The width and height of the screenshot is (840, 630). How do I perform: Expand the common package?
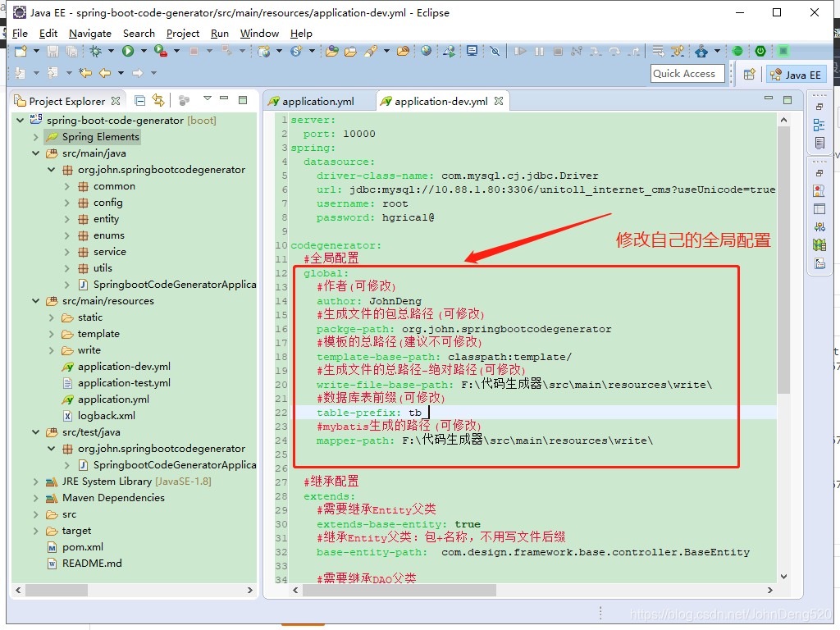click(x=67, y=186)
